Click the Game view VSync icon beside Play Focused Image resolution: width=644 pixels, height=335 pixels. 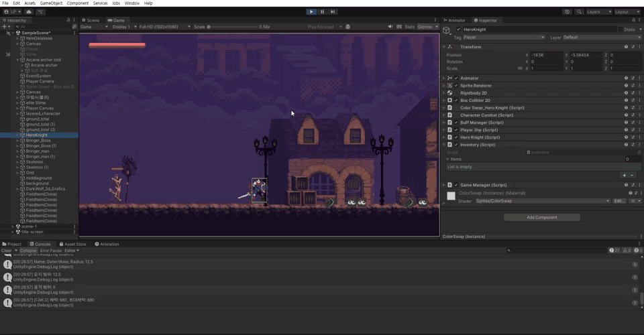[348, 27]
